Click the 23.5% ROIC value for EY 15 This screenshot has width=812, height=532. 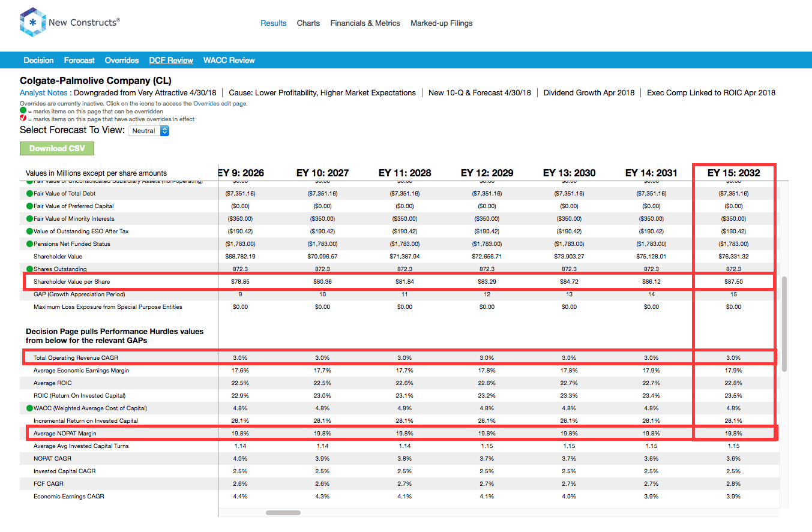coord(733,396)
